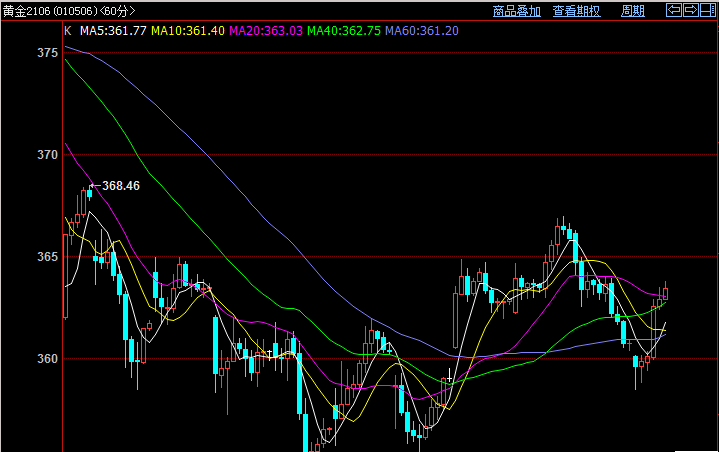Click the K indicator label

click(68, 31)
